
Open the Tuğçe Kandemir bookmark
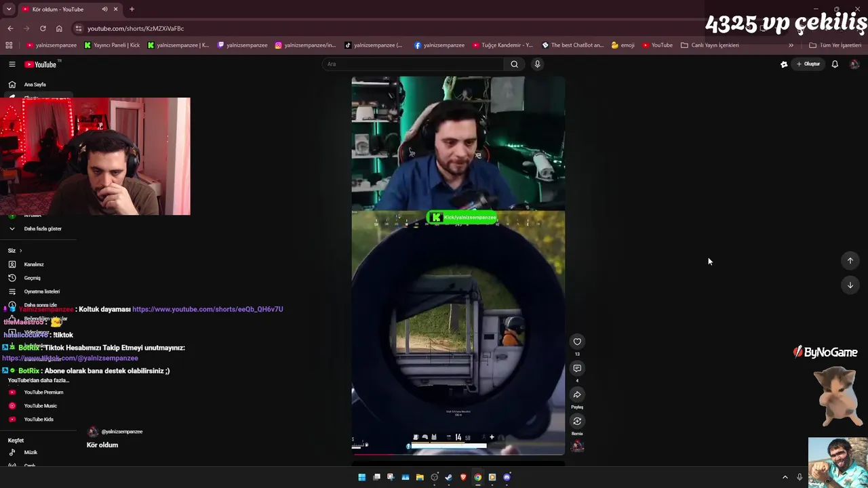click(503, 45)
